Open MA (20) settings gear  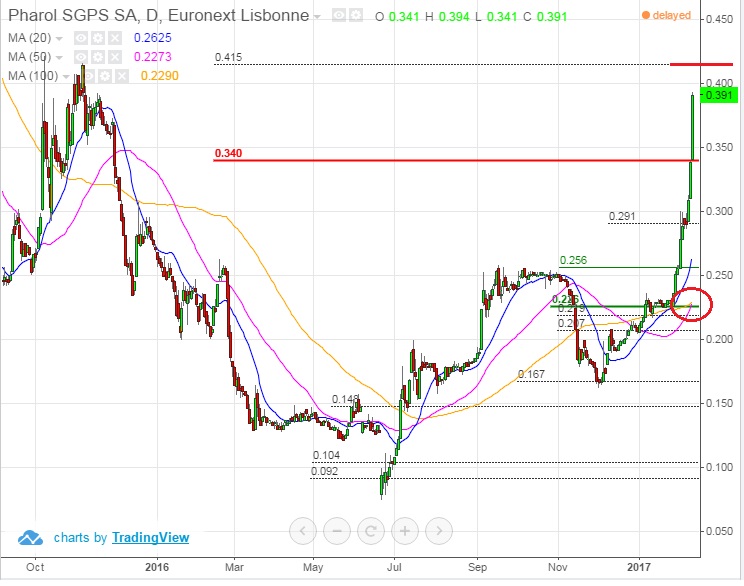pyautogui.click(x=98, y=38)
